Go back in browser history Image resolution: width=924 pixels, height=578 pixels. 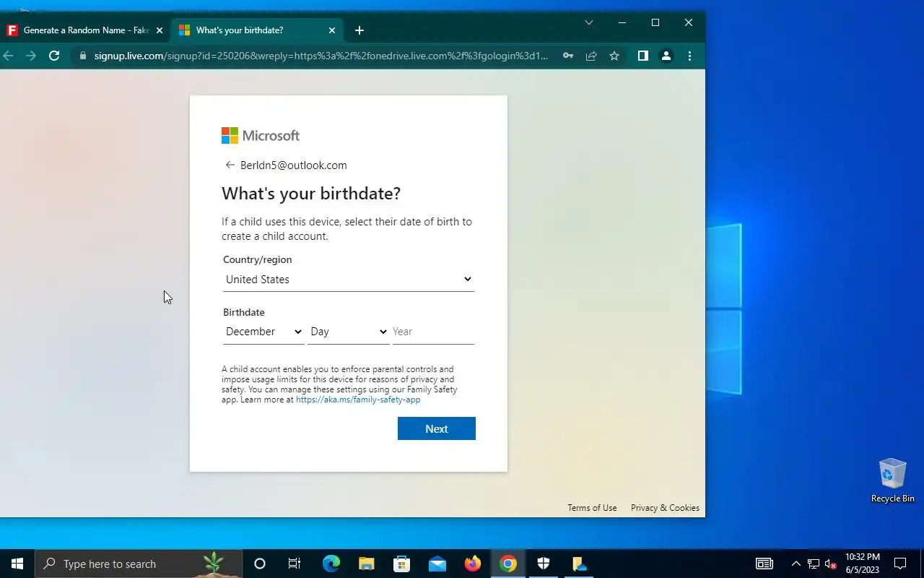8,56
